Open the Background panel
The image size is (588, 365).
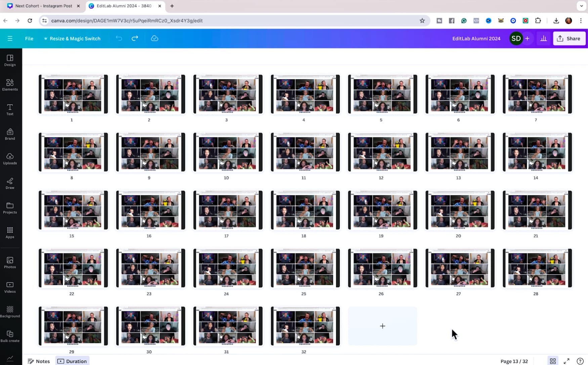click(x=10, y=312)
